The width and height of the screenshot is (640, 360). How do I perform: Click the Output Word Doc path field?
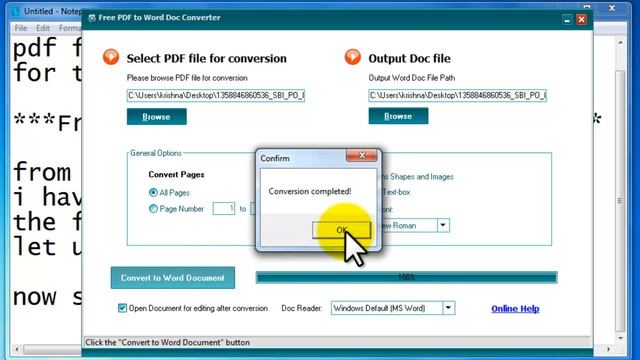click(x=458, y=96)
